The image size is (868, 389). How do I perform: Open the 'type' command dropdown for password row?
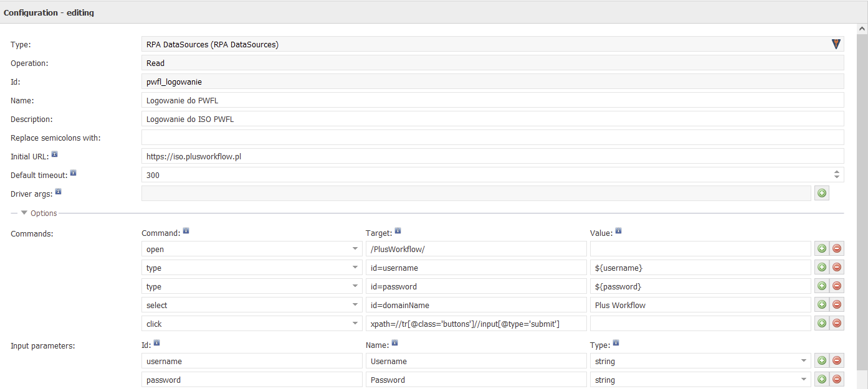click(x=355, y=286)
